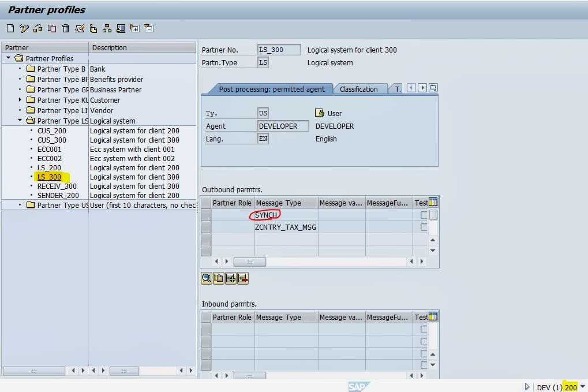
Task: Click the Check consistency icon
Action: click(80, 28)
